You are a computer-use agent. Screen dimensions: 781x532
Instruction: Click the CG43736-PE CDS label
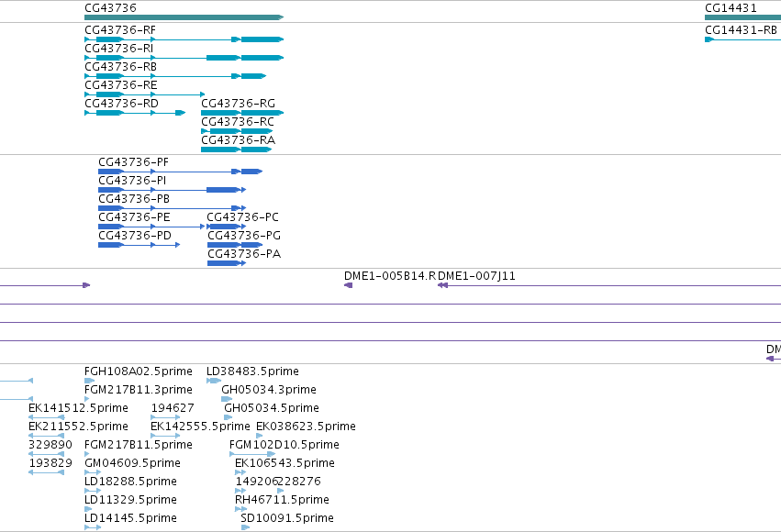[x=135, y=217]
